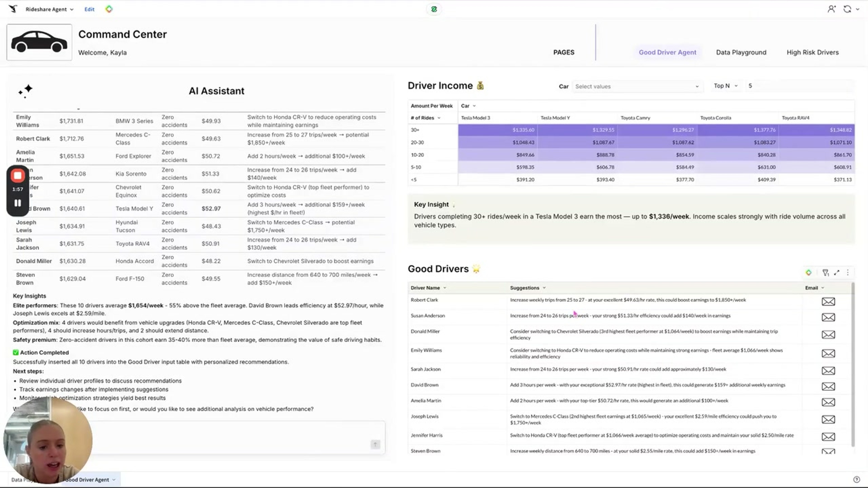Click the send arrow in the chat box

coord(375,445)
